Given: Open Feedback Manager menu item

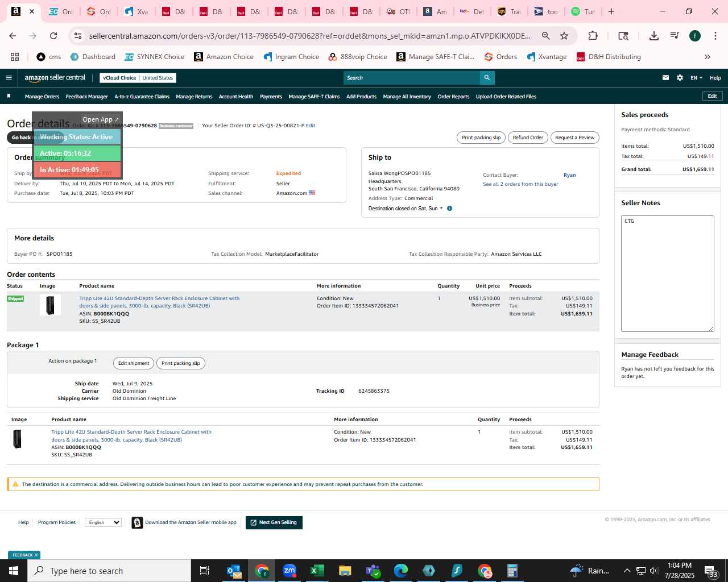Looking at the screenshot, I should (x=86, y=97).
